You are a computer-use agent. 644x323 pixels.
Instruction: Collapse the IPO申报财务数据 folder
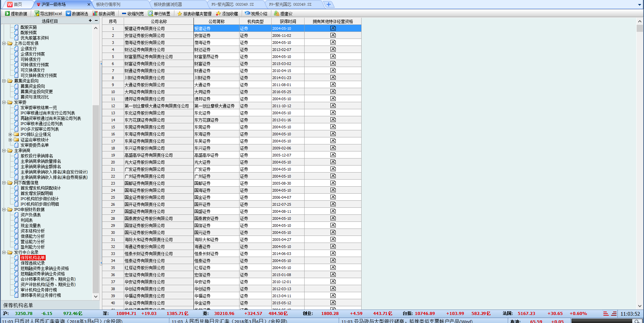click(x=4, y=209)
